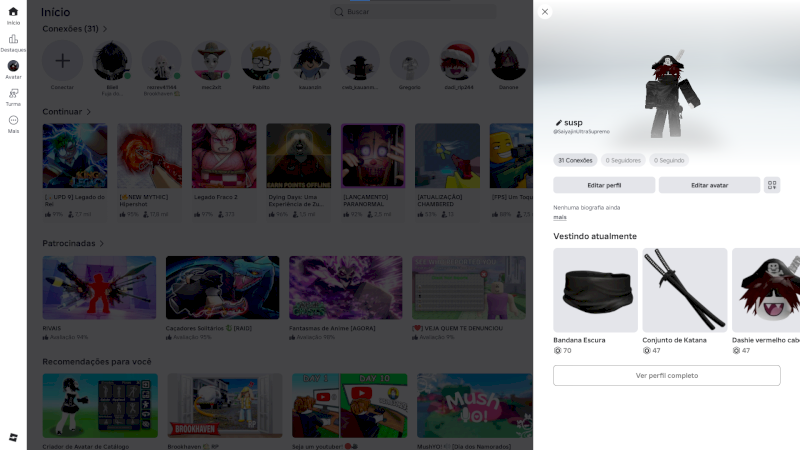Open kauanzin friend avatar
Image resolution: width=800 pixels, height=450 pixels.
[x=310, y=61]
